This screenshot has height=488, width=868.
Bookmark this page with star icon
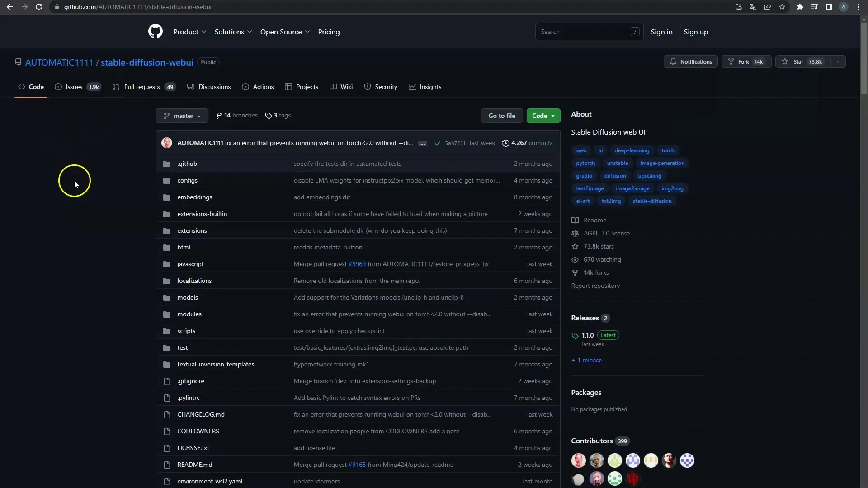(x=782, y=7)
